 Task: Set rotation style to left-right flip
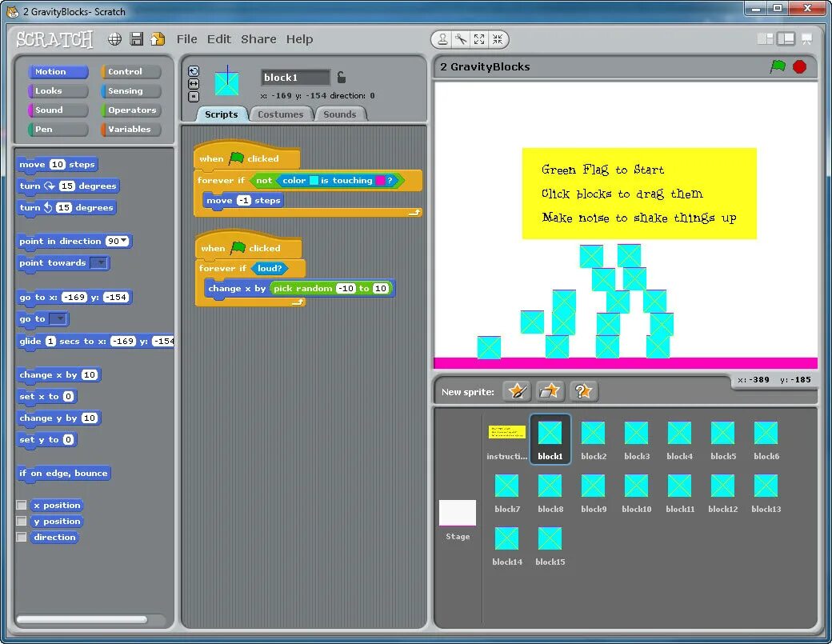pyautogui.click(x=194, y=84)
